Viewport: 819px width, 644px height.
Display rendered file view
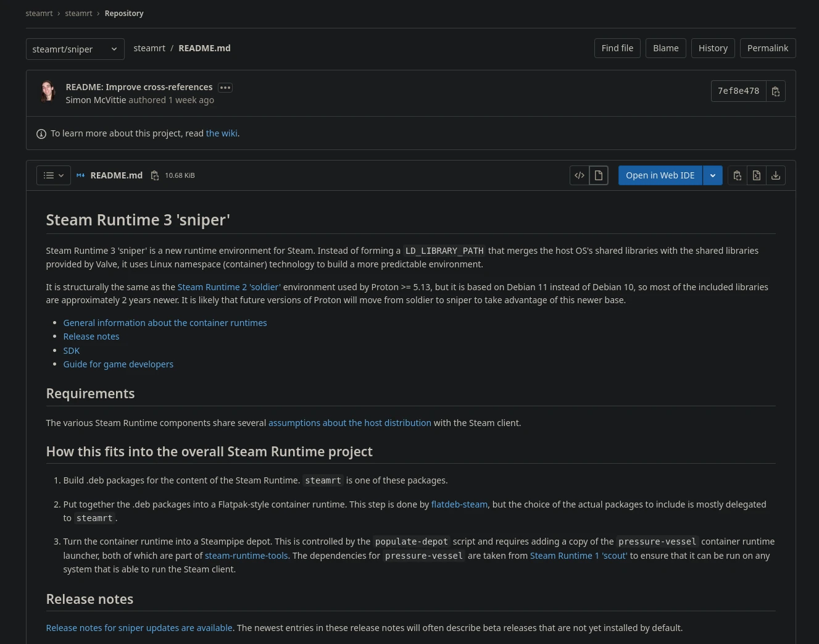click(599, 175)
